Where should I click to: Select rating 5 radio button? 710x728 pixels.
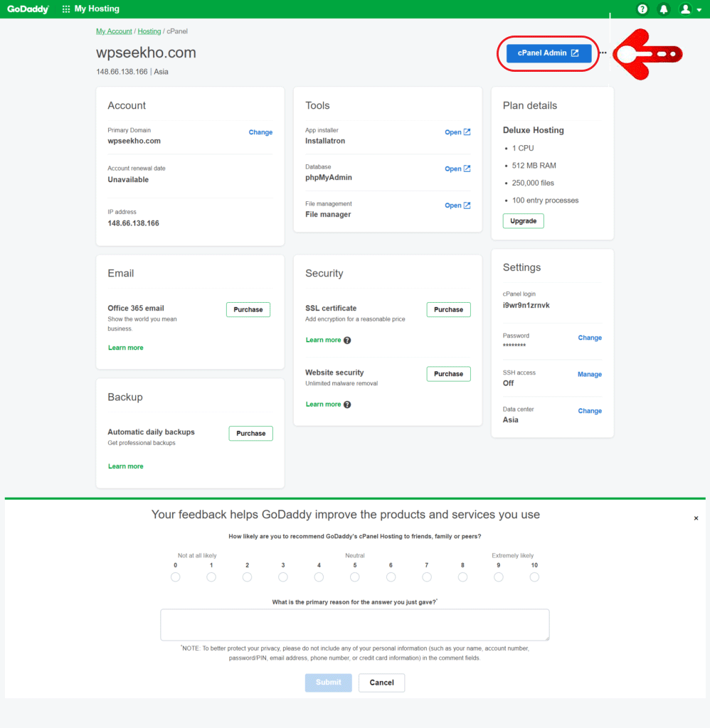(x=355, y=577)
